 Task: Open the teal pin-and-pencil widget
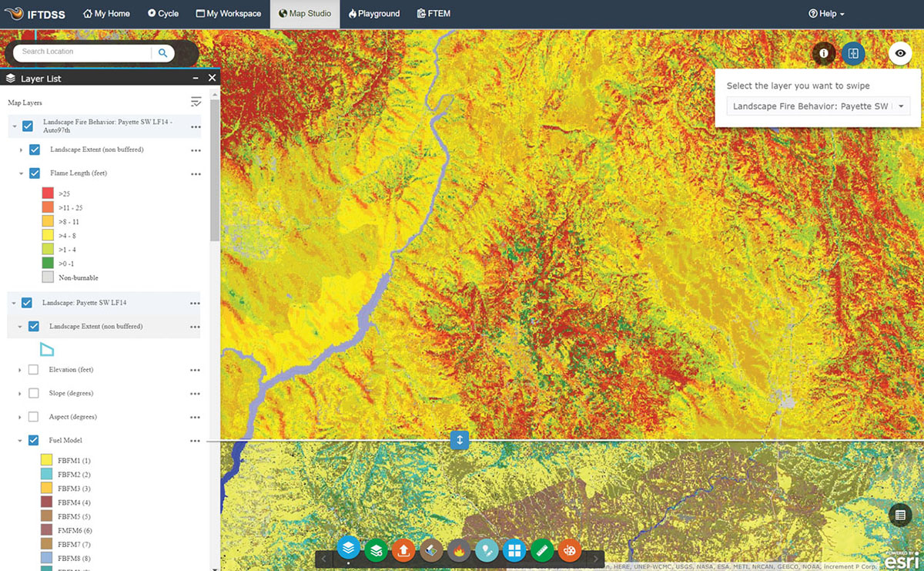[487, 550]
